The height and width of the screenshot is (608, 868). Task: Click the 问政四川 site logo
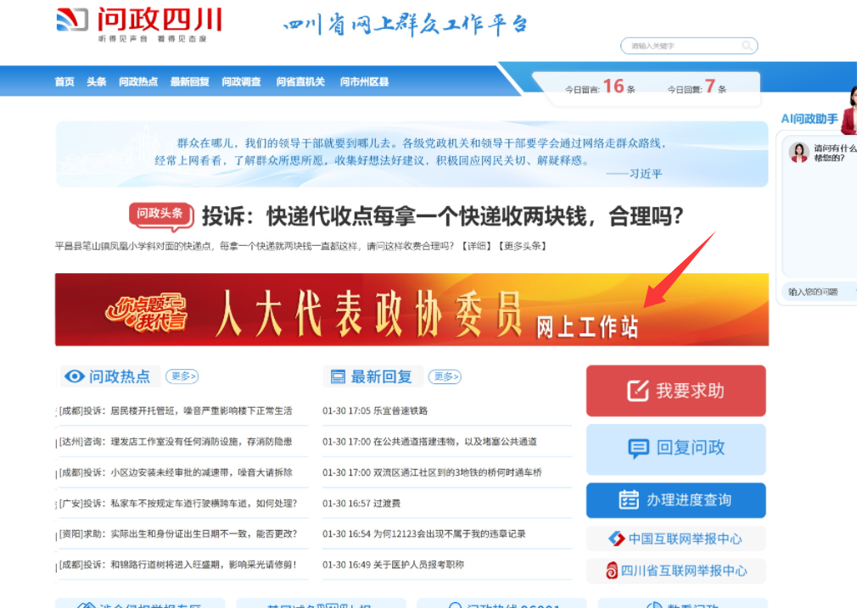coord(138,25)
